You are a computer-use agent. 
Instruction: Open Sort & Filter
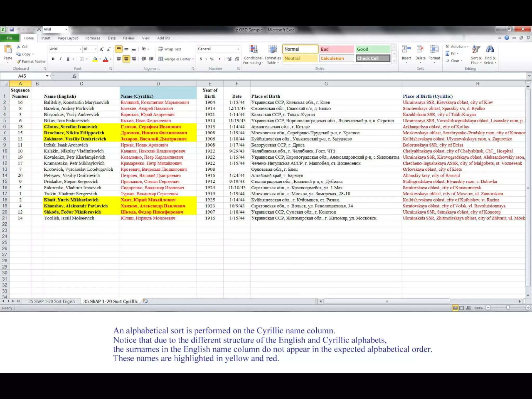tap(476, 55)
